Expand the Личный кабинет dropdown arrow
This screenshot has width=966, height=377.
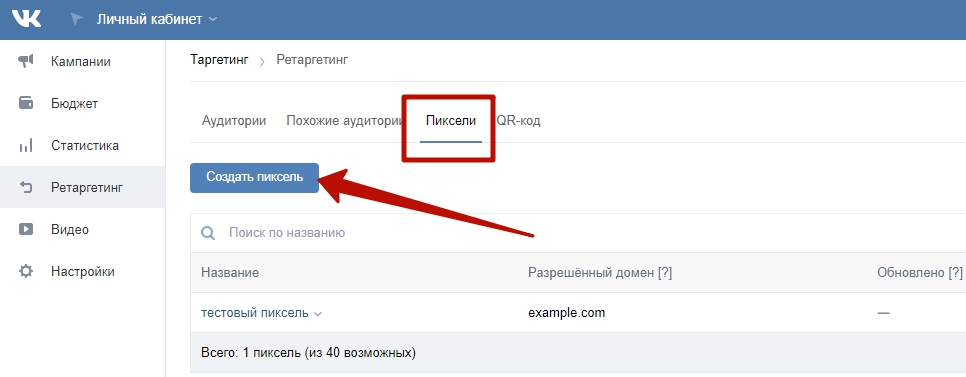[x=213, y=20]
